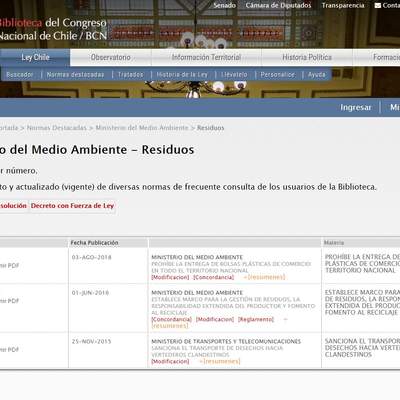Open the Senado link
This screenshot has width=400, height=400.
[x=224, y=5]
